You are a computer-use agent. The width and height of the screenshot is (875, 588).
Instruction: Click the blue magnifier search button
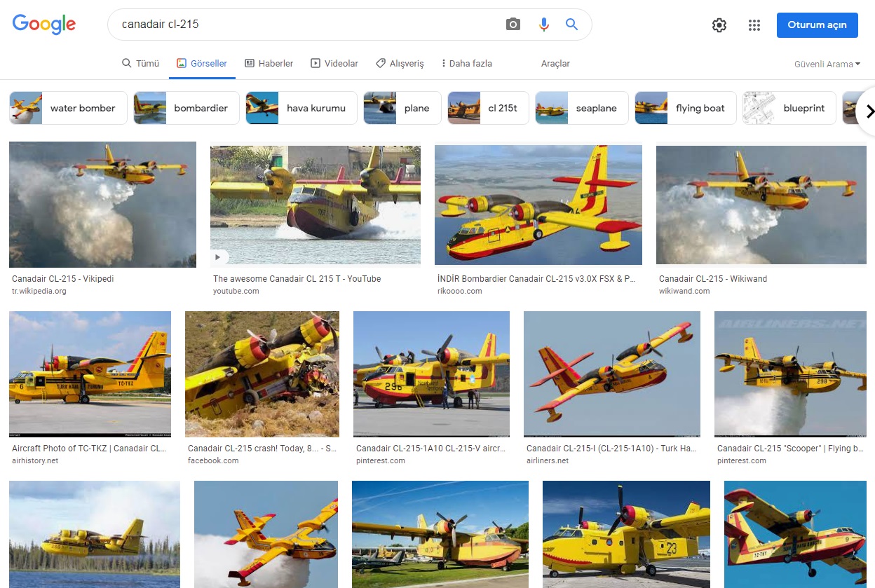[572, 25]
